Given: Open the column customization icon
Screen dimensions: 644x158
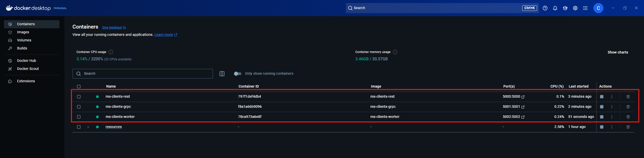Looking at the screenshot, I should 222,74.
